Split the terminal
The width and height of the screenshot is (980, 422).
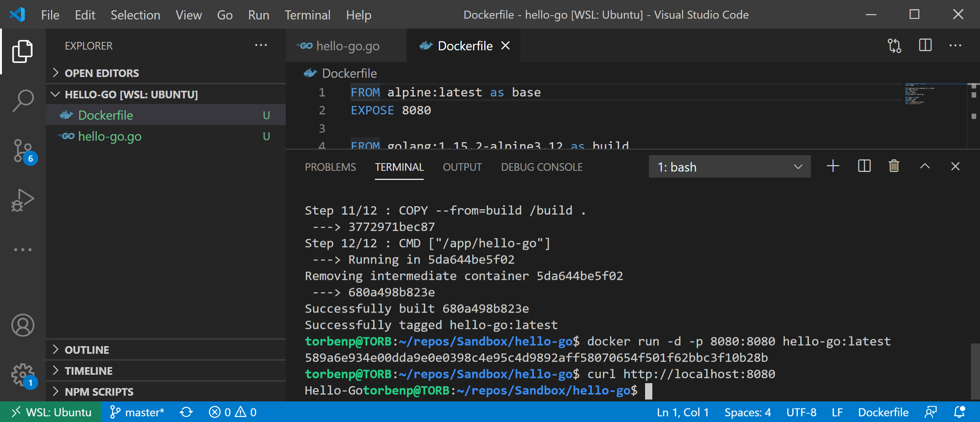tap(864, 166)
